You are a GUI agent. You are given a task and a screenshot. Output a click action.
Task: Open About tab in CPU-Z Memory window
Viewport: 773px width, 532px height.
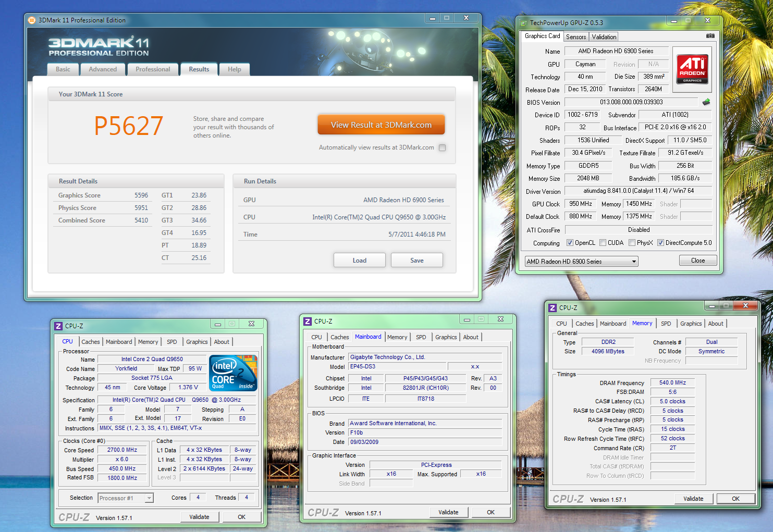point(715,324)
